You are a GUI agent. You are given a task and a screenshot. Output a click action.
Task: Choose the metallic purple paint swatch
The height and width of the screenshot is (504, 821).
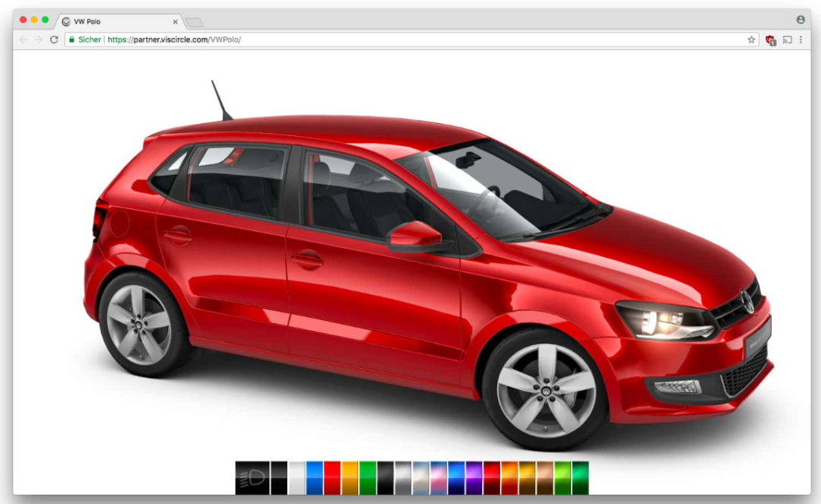point(474,477)
